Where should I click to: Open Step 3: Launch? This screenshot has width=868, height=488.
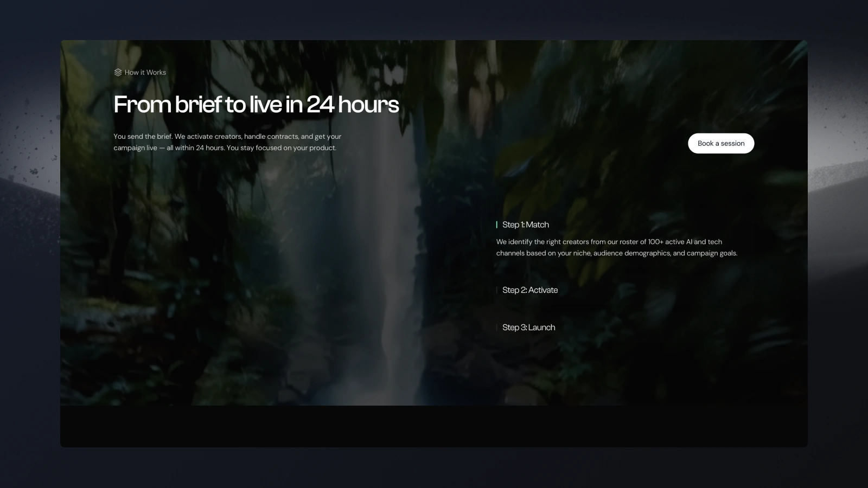click(x=529, y=328)
